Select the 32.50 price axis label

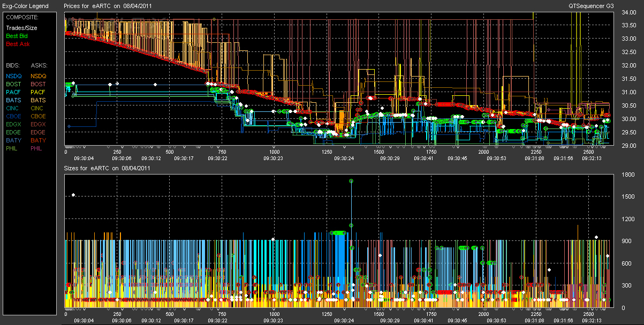pyautogui.click(x=628, y=52)
